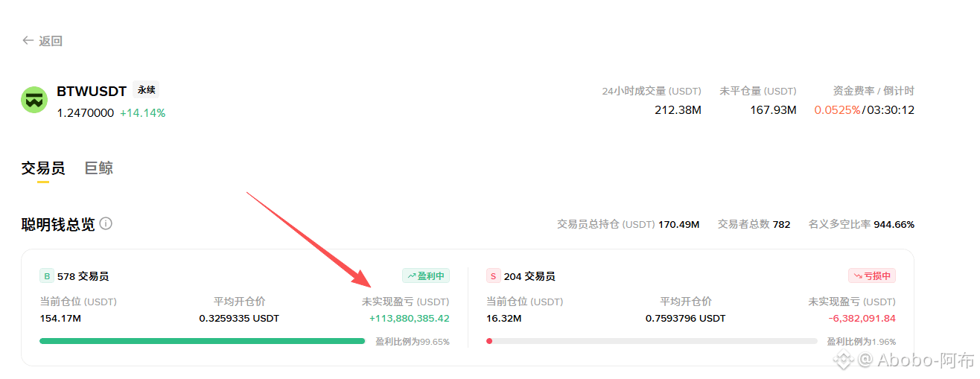Click the red S badge icon
The width and height of the screenshot is (980, 379).
click(493, 276)
